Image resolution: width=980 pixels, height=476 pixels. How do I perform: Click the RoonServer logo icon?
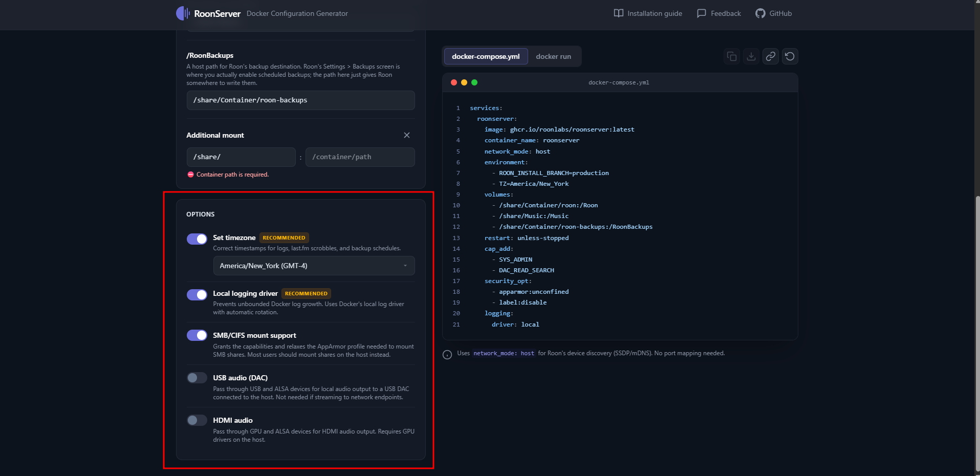183,13
